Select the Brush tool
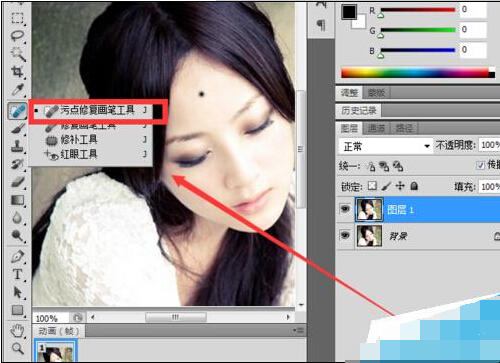500x363 pixels. [17, 128]
